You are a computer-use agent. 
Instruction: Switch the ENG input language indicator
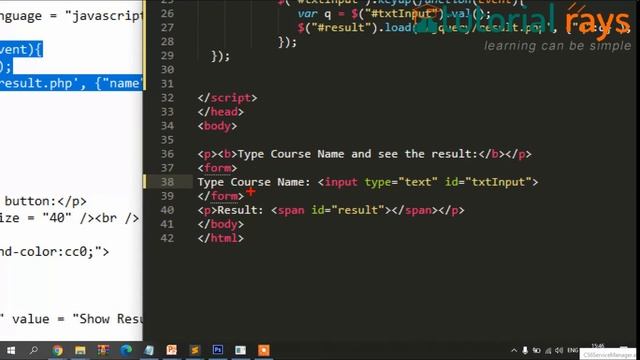(x=573, y=350)
